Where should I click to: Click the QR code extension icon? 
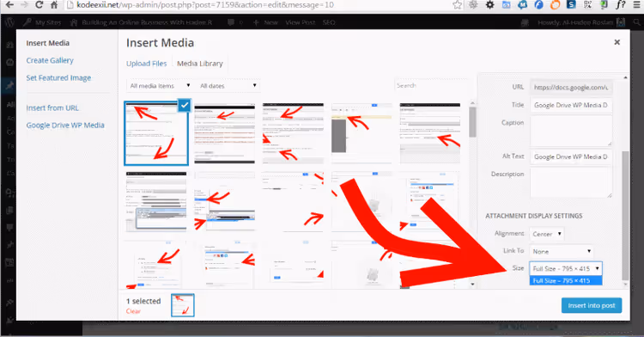587,5
